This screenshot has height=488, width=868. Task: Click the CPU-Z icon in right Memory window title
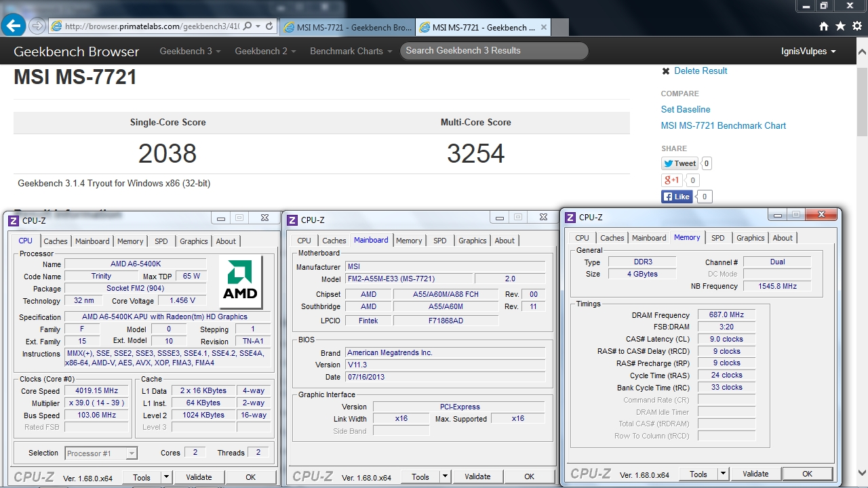570,218
